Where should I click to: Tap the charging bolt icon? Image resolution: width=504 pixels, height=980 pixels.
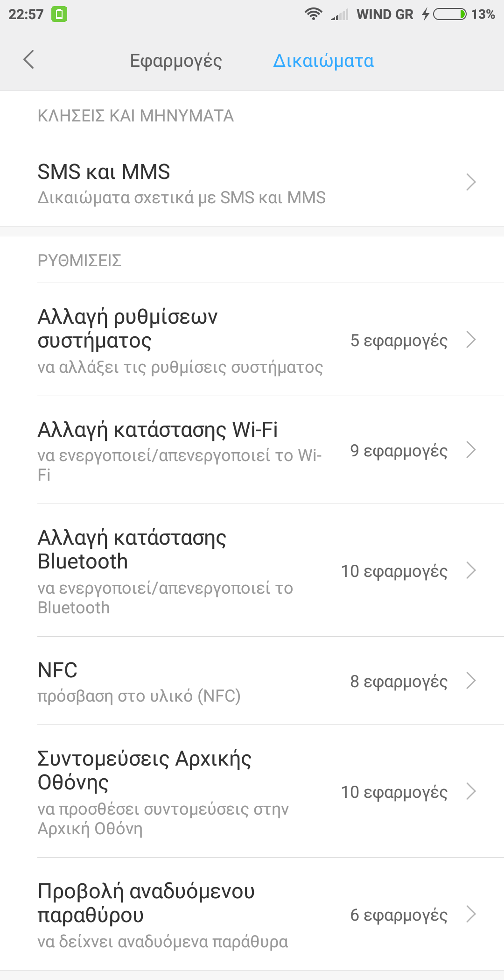[x=425, y=14]
